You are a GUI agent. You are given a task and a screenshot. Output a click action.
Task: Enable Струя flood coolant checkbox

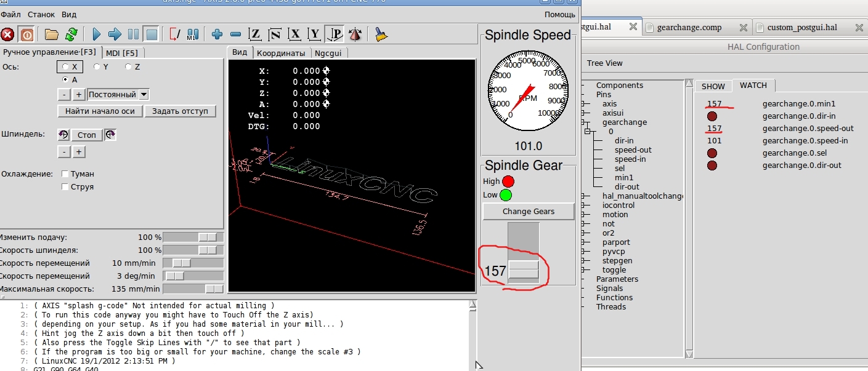(x=65, y=187)
